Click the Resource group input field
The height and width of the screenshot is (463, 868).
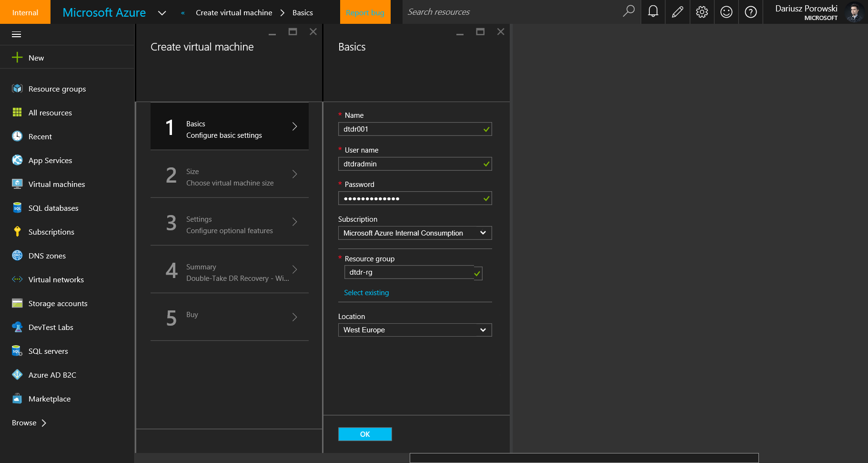coord(413,272)
